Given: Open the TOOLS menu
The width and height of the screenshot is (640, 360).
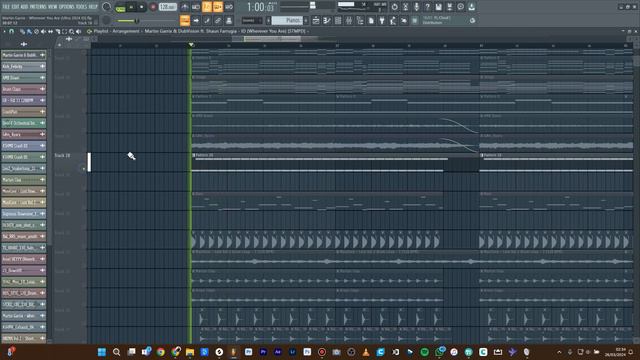Looking at the screenshot, I should 82,7.
